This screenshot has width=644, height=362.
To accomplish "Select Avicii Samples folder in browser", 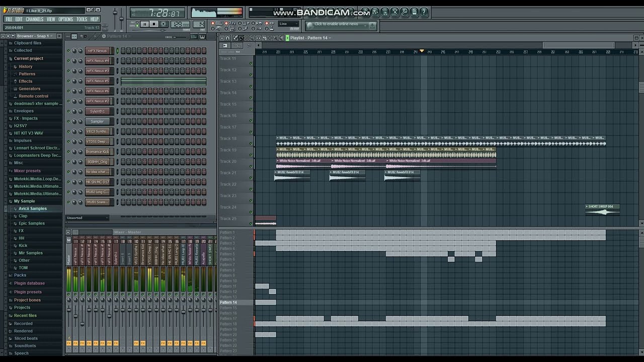I will click(x=33, y=209).
